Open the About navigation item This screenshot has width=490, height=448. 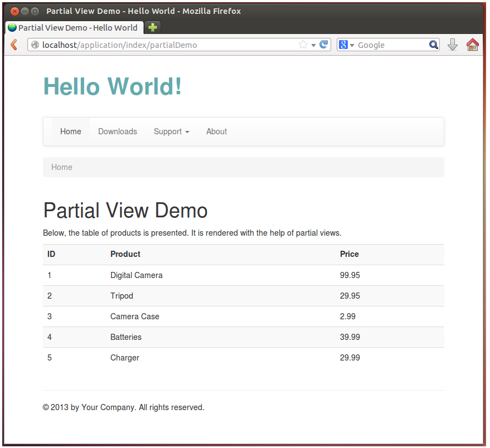pyautogui.click(x=216, y=132)
